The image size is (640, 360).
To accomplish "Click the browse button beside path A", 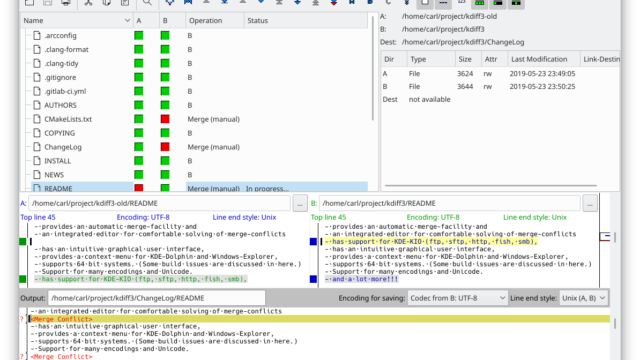I will [300, 203].
